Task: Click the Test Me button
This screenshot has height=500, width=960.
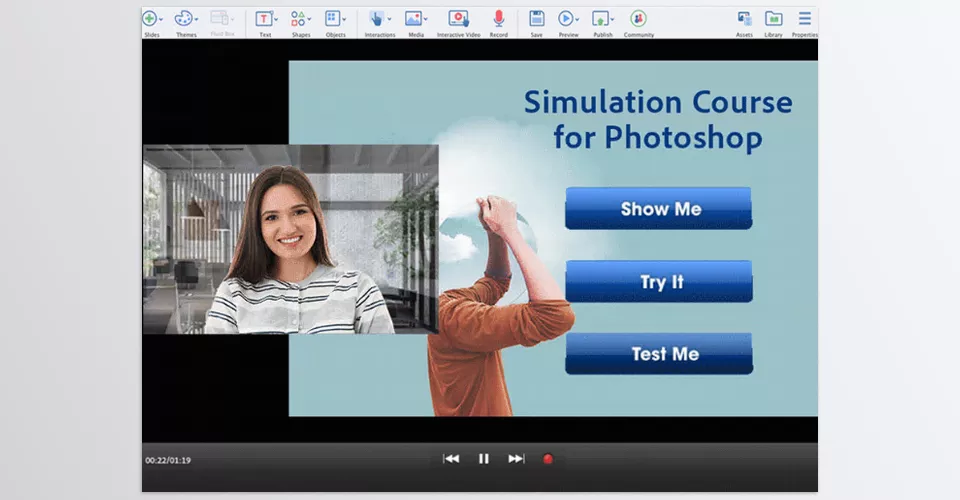Action: click(659, 354)
